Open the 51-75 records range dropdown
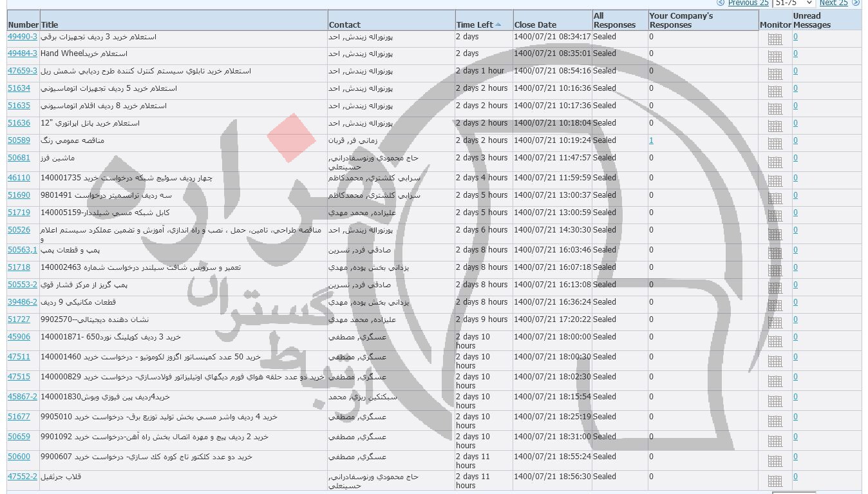This screenshot has height=494, width=868. [794, 3]
